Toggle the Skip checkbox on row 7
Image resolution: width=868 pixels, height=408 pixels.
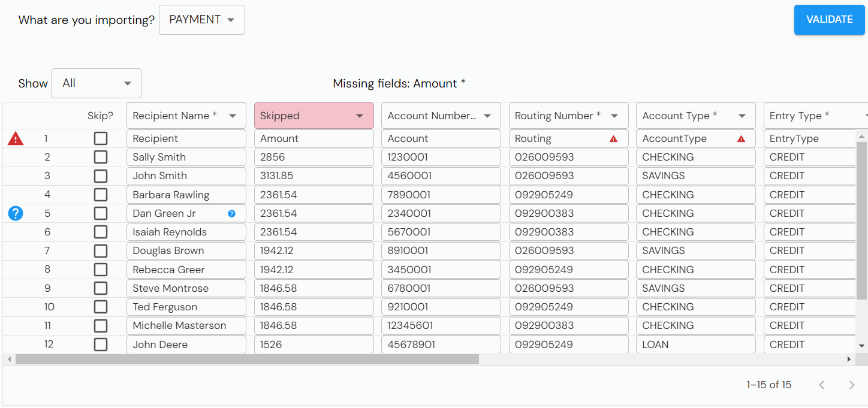pos(101,250)
